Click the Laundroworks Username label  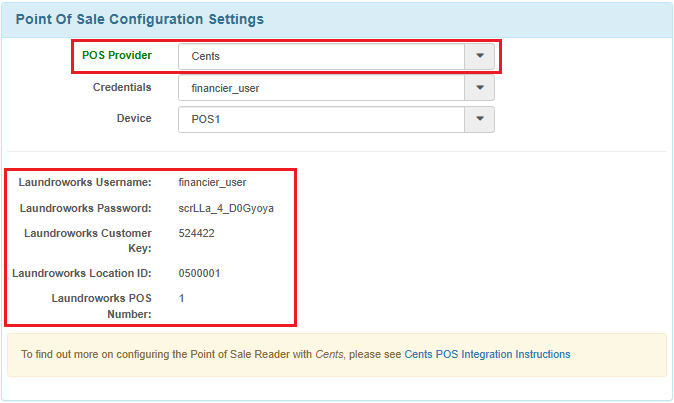(x=85, y=182)
